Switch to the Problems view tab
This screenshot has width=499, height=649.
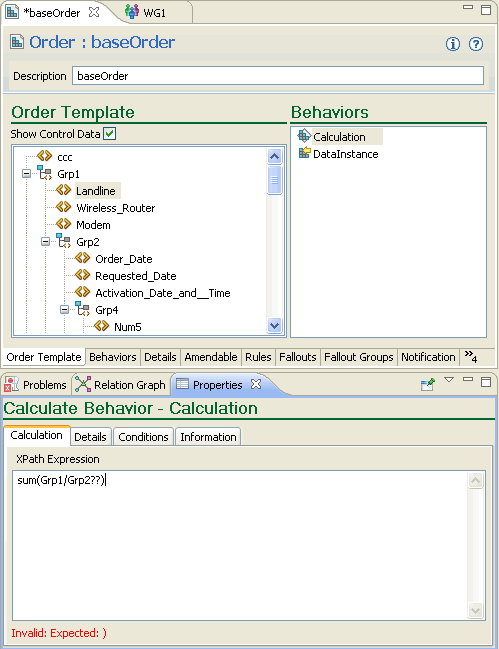coord(36,385)
